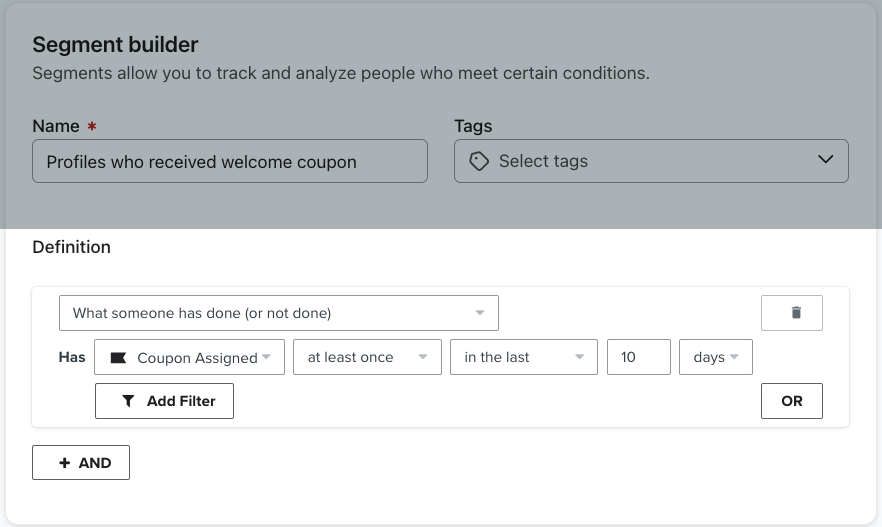Click the flag icon next to Coupon Assigned
This screenshot has width=882, height=527.
[x=118, y=358]
